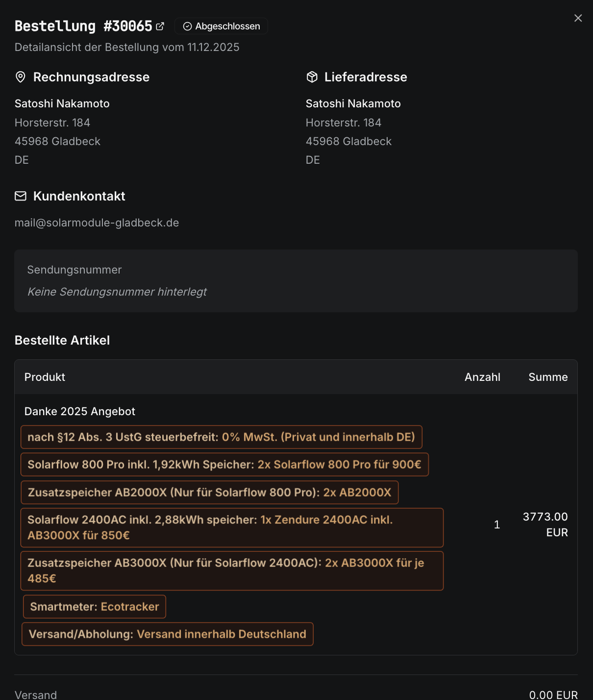Screen dimensions: 593x700
Task: Select the Zusatzspeicher AB3000X option tag
Action: (x=232, y=571)
